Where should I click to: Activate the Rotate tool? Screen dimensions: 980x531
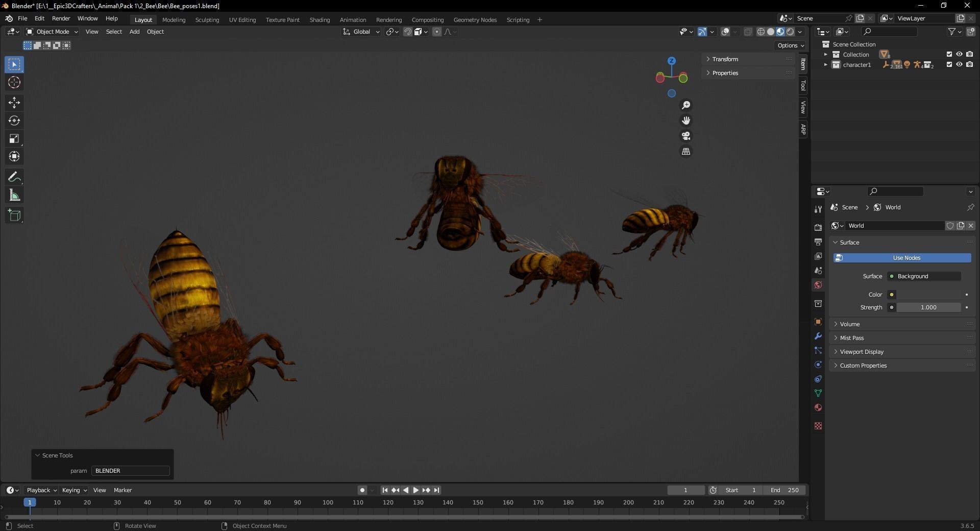click(x=14, y=120)
